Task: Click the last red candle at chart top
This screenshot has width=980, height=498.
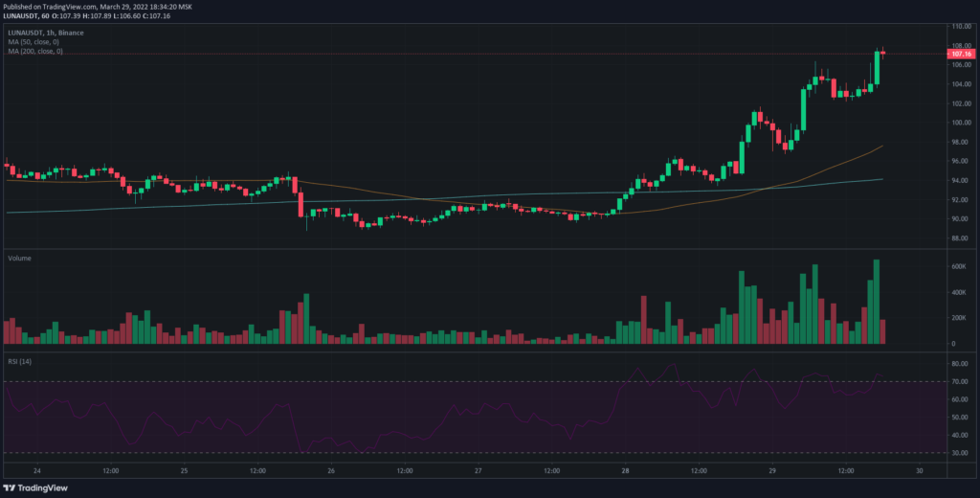Action: coord(882,53)
